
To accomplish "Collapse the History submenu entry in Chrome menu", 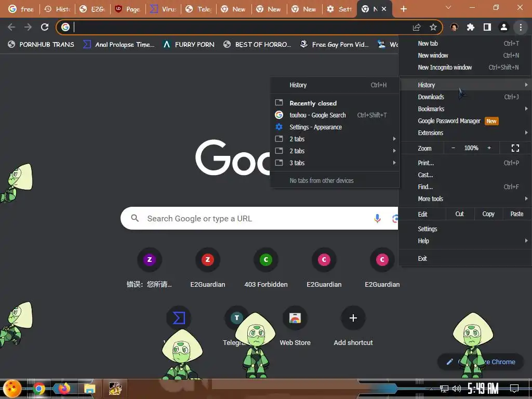I will coord(465,85).
